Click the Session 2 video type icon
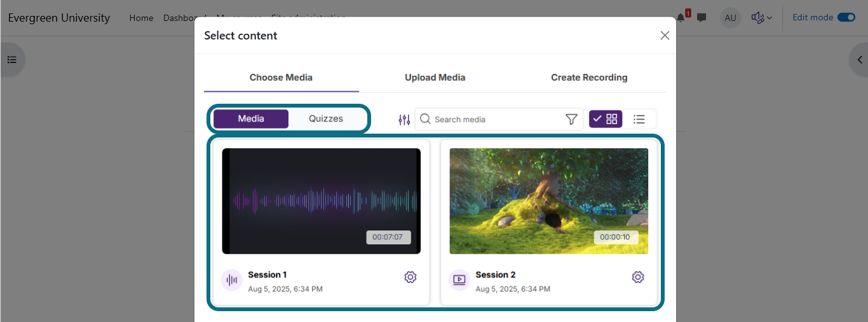868x322 pixels. [x=459, y=280]
